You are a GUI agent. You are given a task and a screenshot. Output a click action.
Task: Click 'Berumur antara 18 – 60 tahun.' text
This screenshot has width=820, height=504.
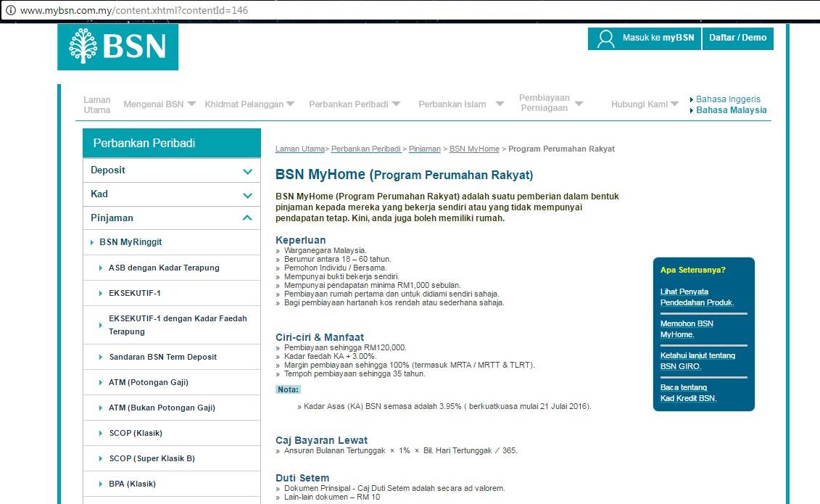pos(337,260)
